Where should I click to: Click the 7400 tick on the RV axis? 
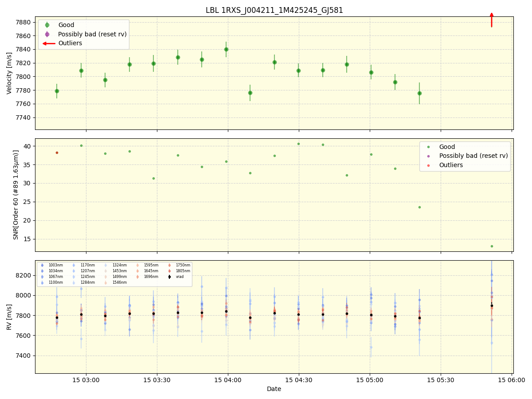[x=23, y=356]
